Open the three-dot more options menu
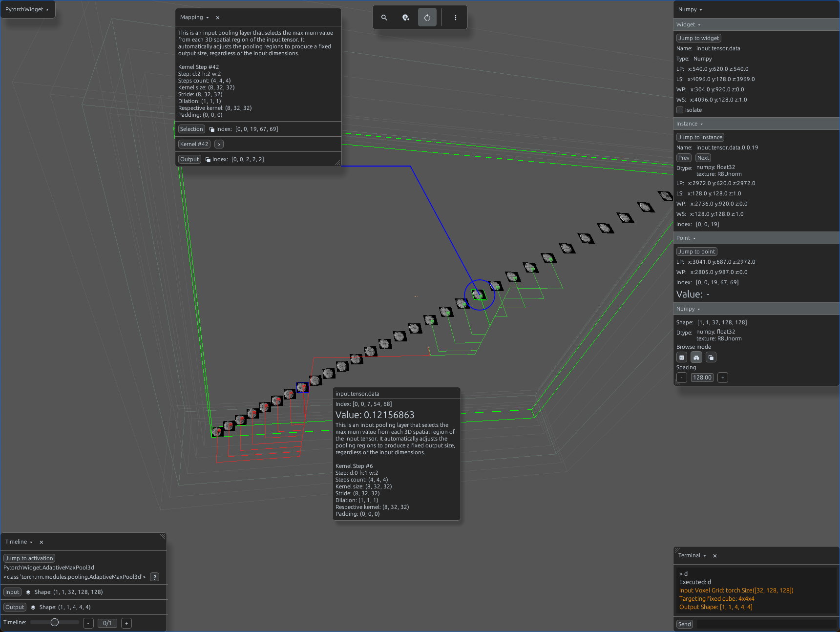The height and width of the screenshot is (632, 840). [456, 18]
